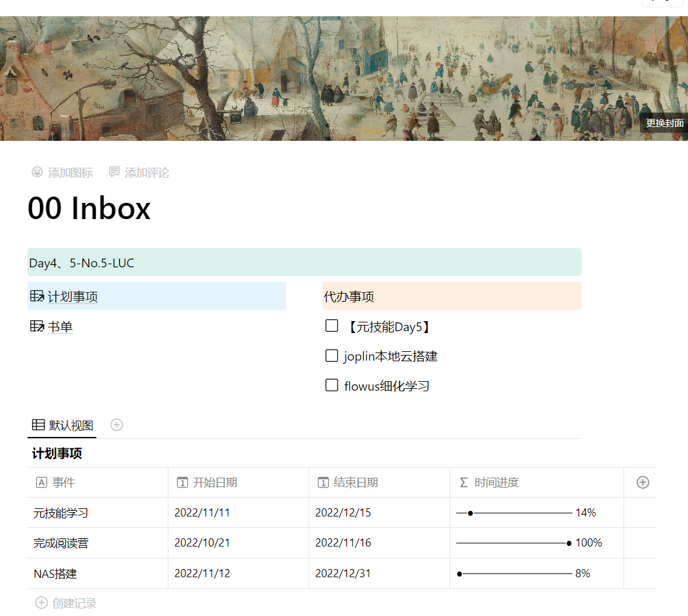Click the 代办事项 heading block
Image resolution: width=688 pixels, height=616 pixels.
[x=452, y=296]
